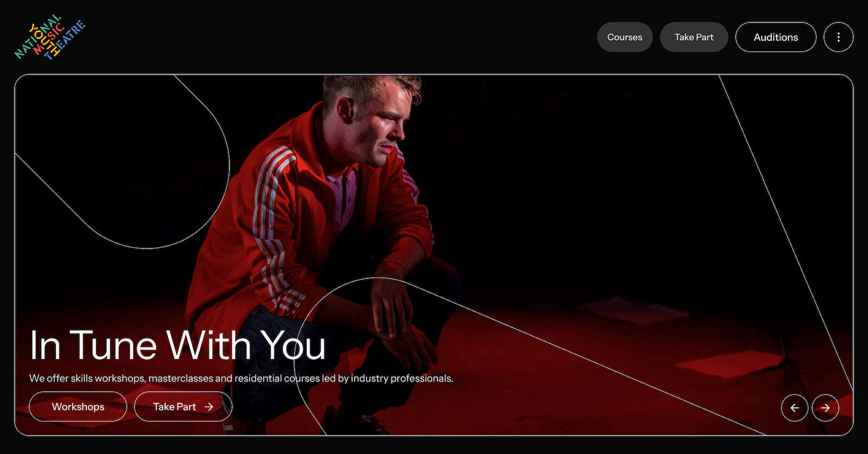Open the Courses menu in the header

pos(624,37)
